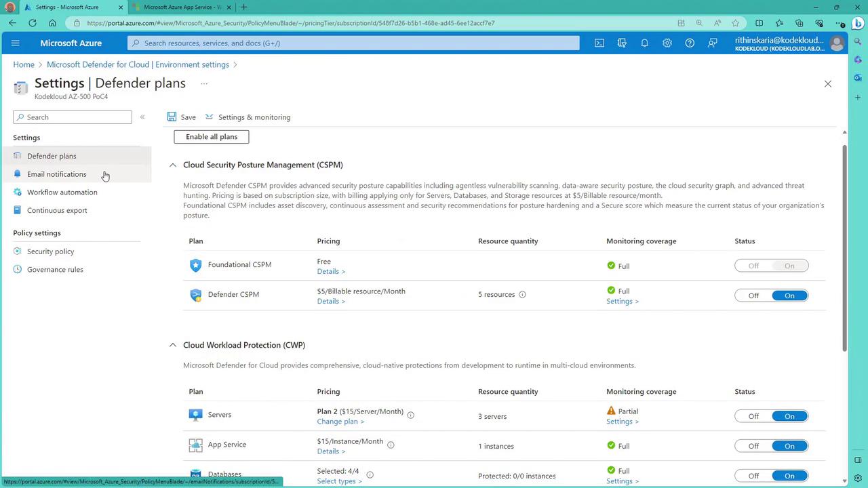
Task: Click the info icon beside 5 resources
Action: click(x=522, y=295)
